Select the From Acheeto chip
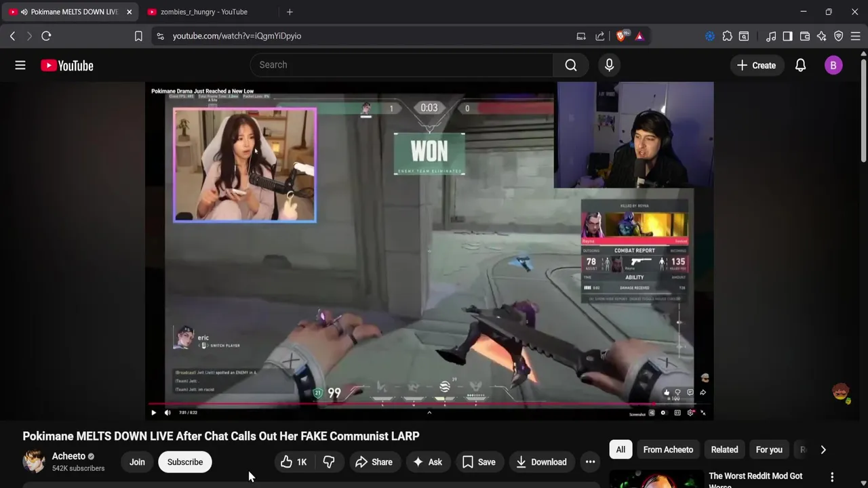Image resolution: width=868 pixels, height=488 pixels. pos(668,449)
